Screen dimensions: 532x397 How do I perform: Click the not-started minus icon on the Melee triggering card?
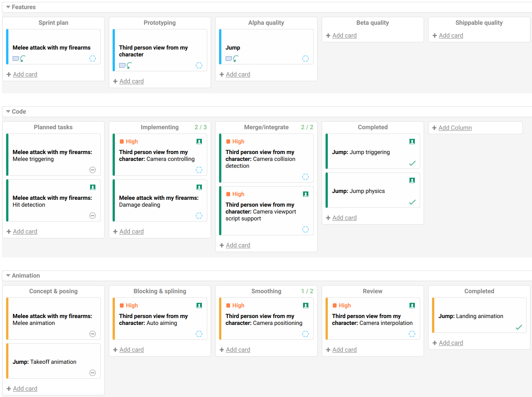click(x=92, y=170)
